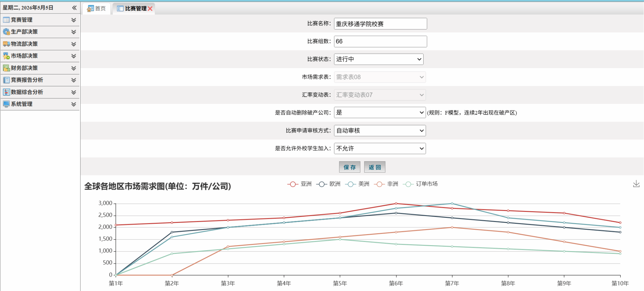Open the 比赛状态 dropdown
This screenshot has height=291, width=644.
(x=379, y=59)
